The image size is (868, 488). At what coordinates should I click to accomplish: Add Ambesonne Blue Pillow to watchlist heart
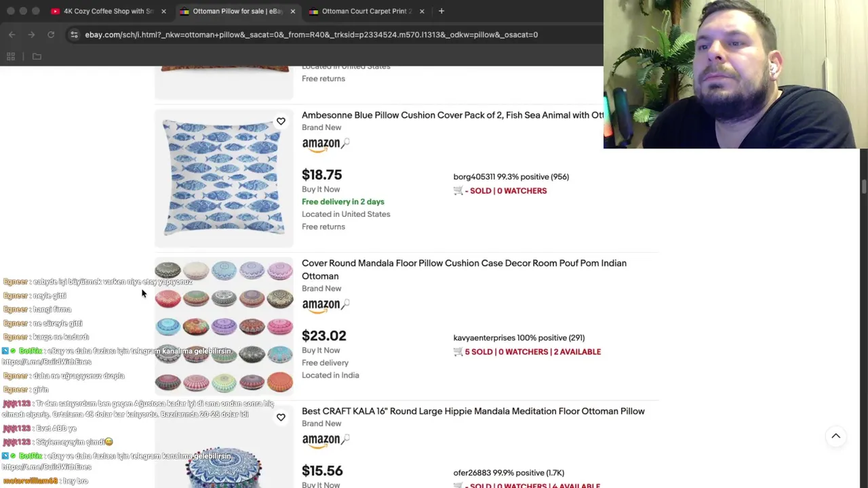coord(281,121)
